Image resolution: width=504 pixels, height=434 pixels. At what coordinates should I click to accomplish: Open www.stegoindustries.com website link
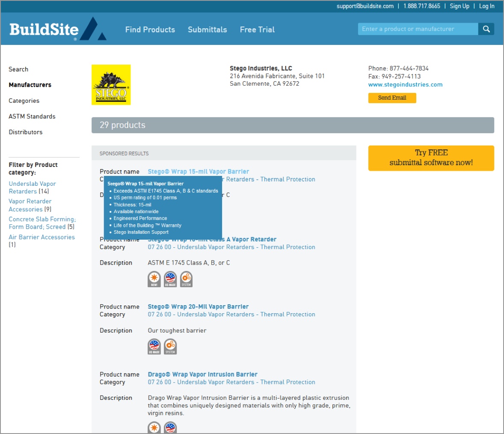coord(405,85)
